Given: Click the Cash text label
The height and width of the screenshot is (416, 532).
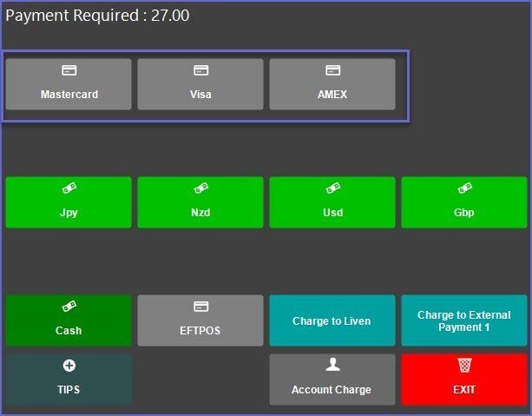Looking at the screenshot, I should click(x=69, y=331).
